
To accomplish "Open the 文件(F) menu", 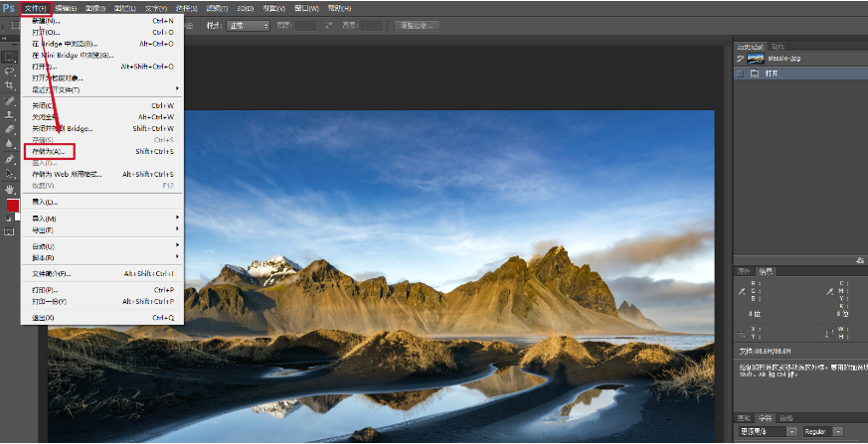I will tap(36, 8).
